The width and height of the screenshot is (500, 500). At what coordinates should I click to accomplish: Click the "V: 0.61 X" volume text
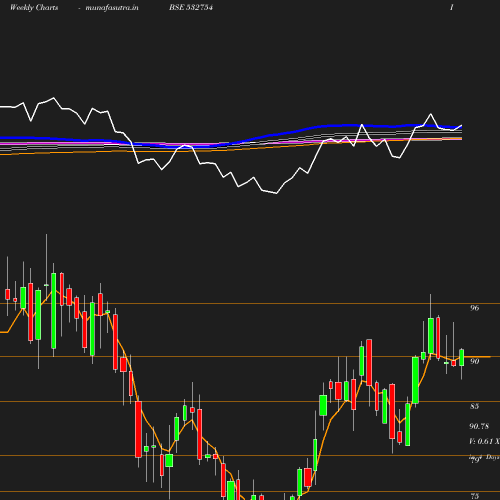(x=484, y=441)
